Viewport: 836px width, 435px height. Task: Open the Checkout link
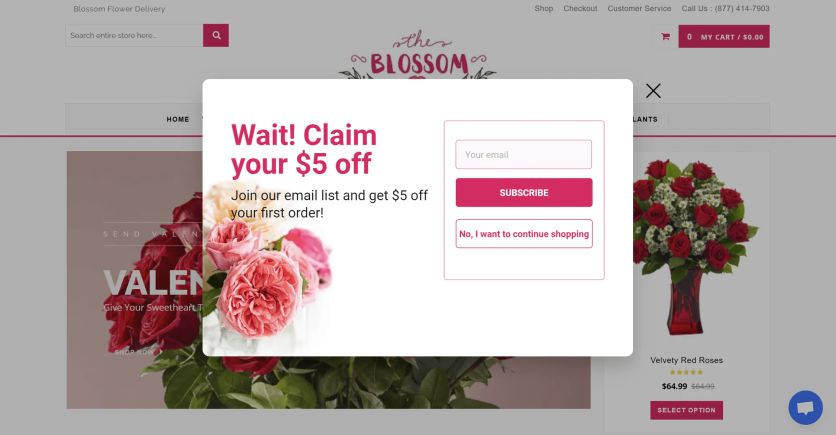(580, 9)
